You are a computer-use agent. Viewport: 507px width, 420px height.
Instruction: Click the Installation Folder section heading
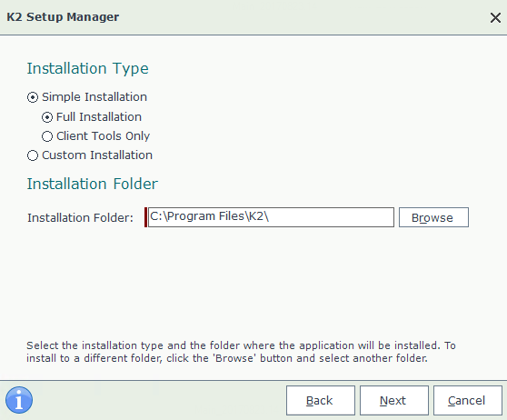coord(93,184)
